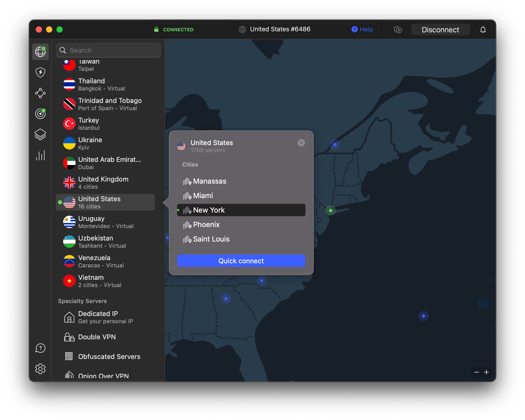
Task: Select New York city
Action: point(241,210)
